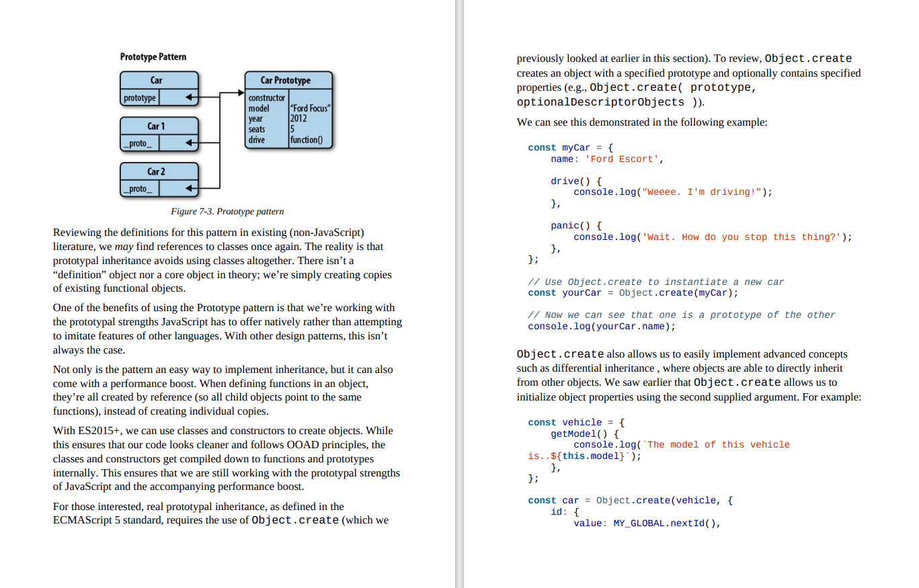Screen dimensions: 919x588
Task: Click the "// Now we can see" comment line
Action: pos(682,314)
